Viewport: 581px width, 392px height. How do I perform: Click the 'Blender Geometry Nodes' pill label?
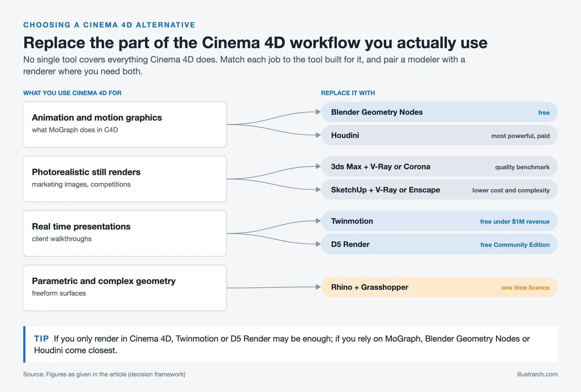click(x=377, y=112)
